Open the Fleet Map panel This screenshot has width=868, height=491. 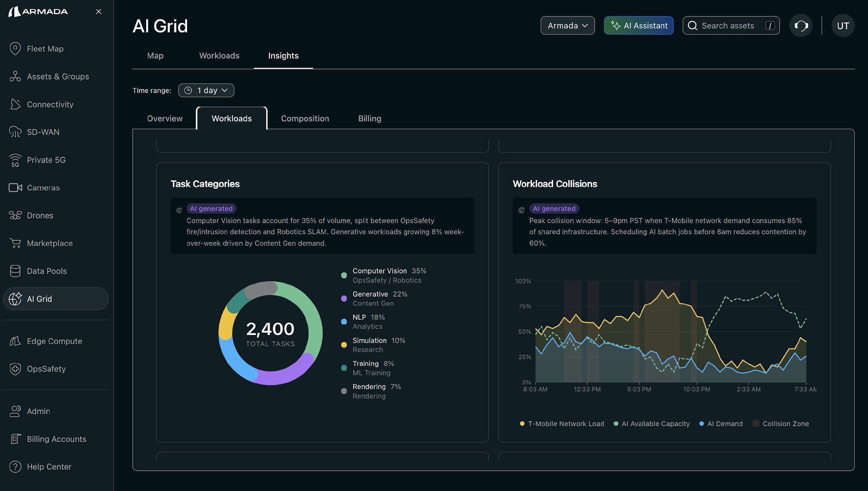[x=15, y=49]
